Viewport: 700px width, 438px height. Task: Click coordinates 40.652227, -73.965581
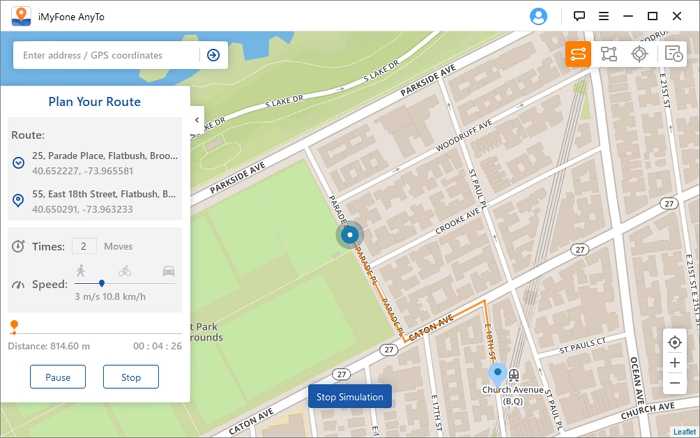pos(83,171)
